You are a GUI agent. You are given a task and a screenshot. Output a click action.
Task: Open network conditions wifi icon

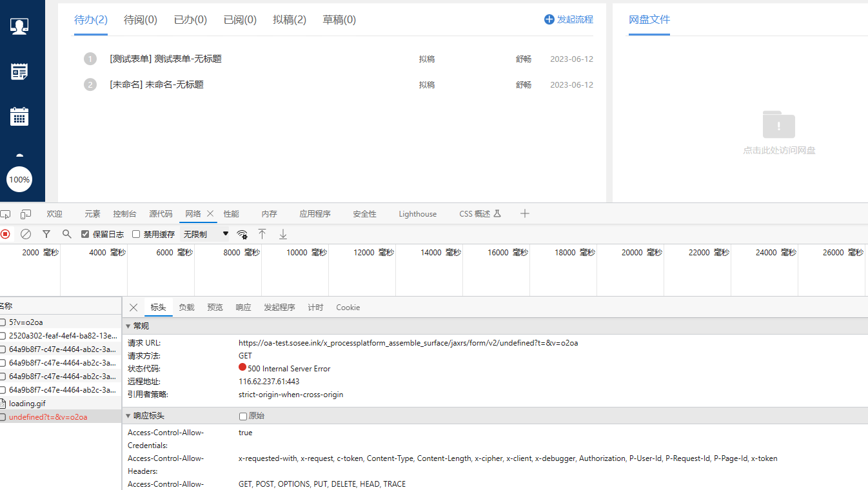[x=242, y=234]
